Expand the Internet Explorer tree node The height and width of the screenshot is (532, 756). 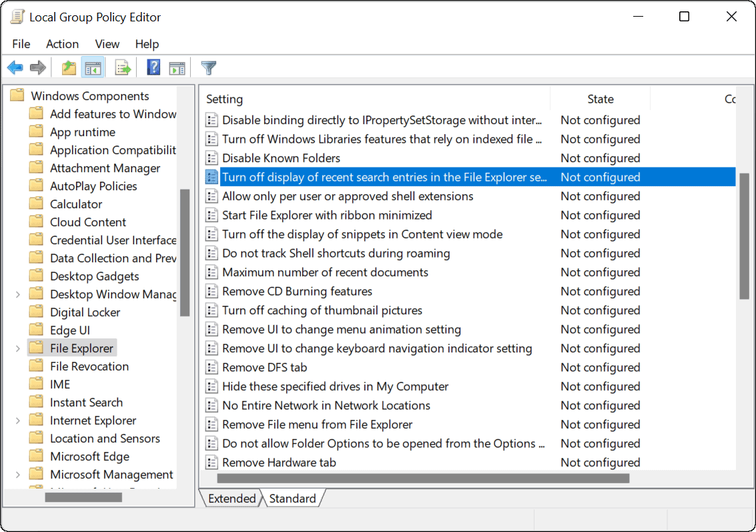tap(19, 420)
